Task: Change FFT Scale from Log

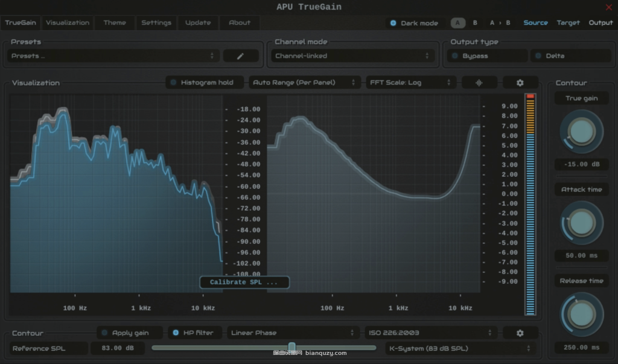Action: (x=410, y=82)
